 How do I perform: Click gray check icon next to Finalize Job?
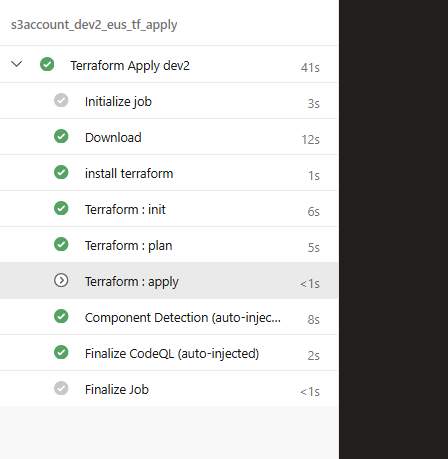61,388
